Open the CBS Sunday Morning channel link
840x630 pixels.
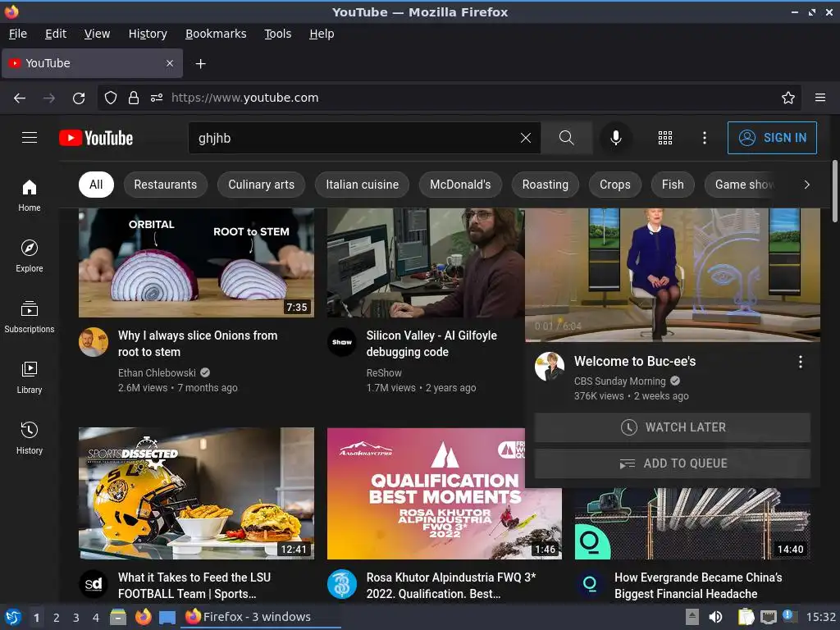click(x=619, y=381)
